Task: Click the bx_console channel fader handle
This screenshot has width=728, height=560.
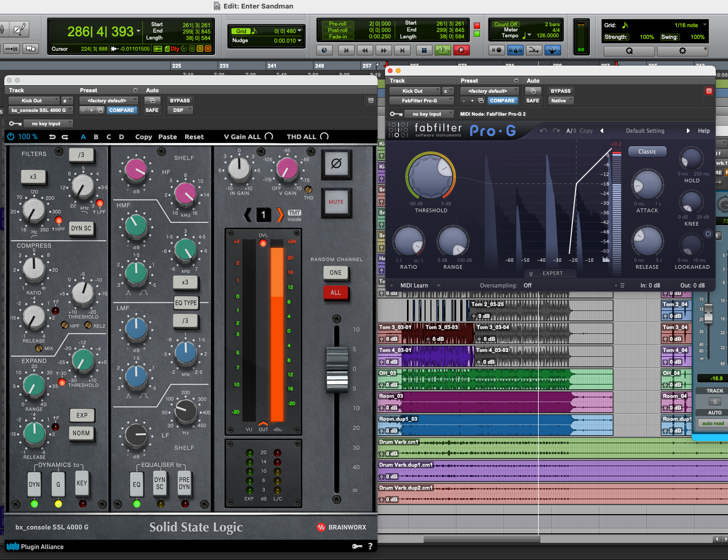Action: (337, 370)
